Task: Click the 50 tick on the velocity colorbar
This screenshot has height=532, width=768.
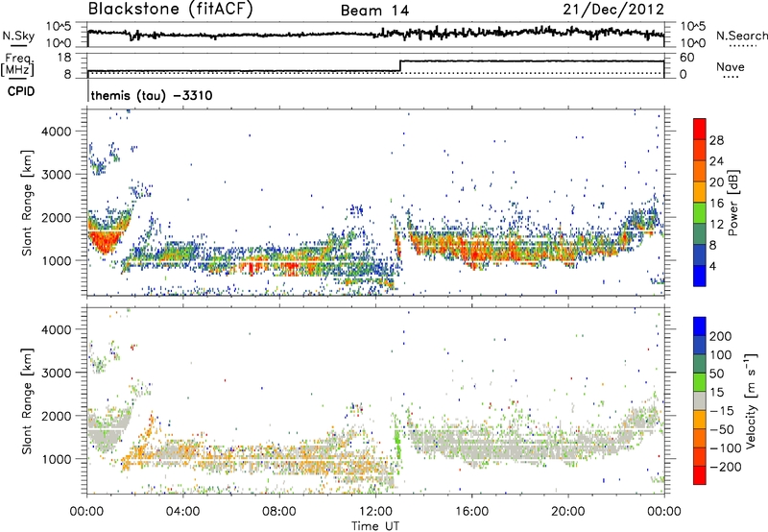Action: coord(717,374)
